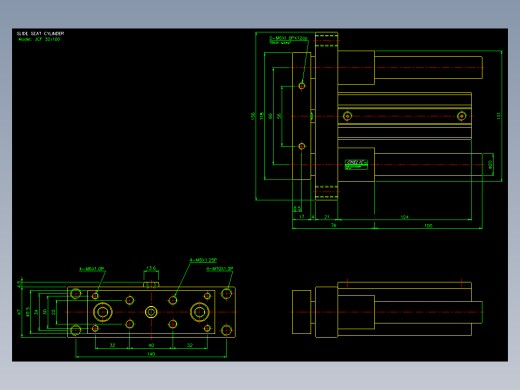The image size is (520, 390).
Task: Select the '100' stroke length dimension
Action: tap(428, 226)
